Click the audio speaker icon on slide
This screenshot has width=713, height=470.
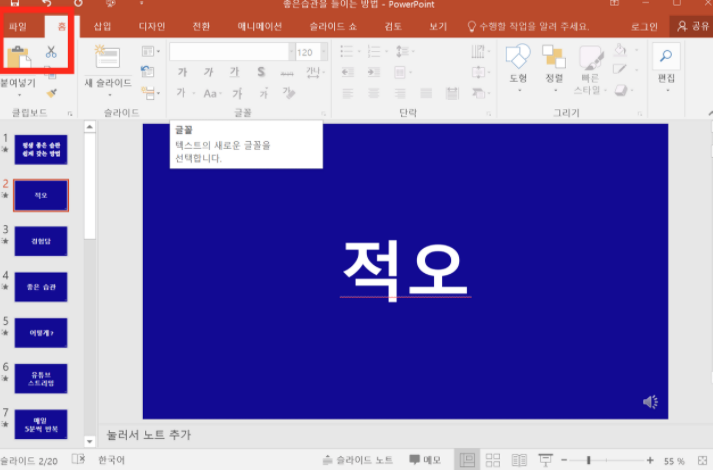(650, 402)
